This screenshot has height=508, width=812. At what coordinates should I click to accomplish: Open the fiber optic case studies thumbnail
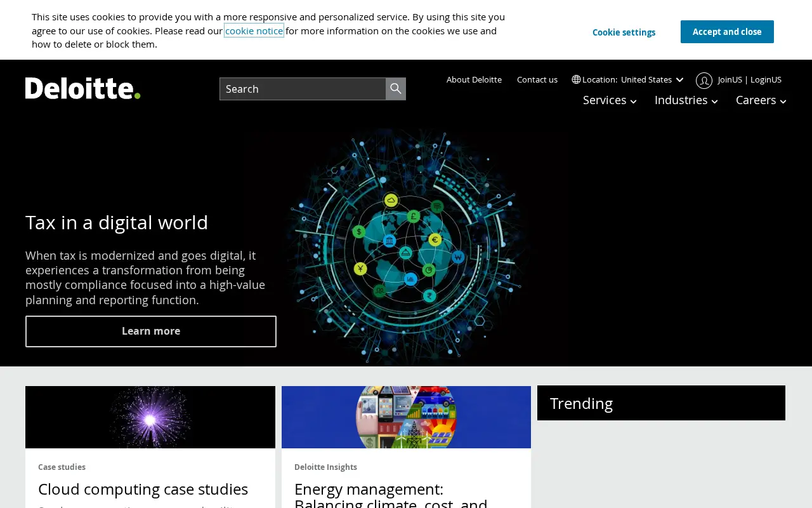click(150, 417)
